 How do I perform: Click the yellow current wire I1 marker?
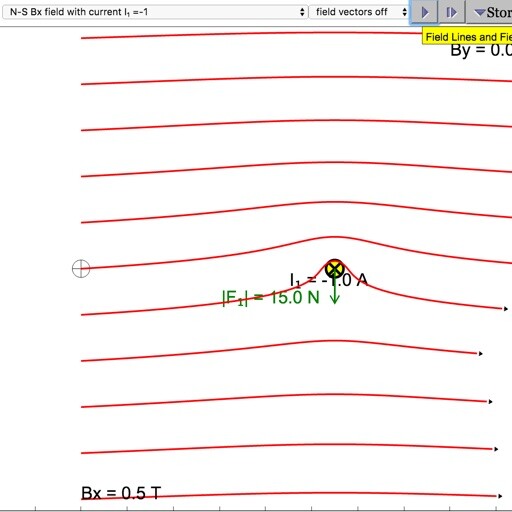334,269
